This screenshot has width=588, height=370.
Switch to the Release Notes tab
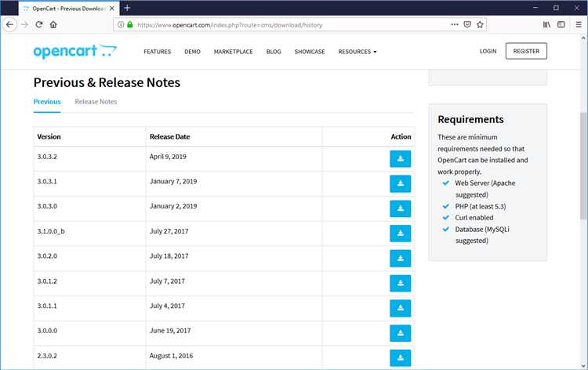(x=96, y=102)
